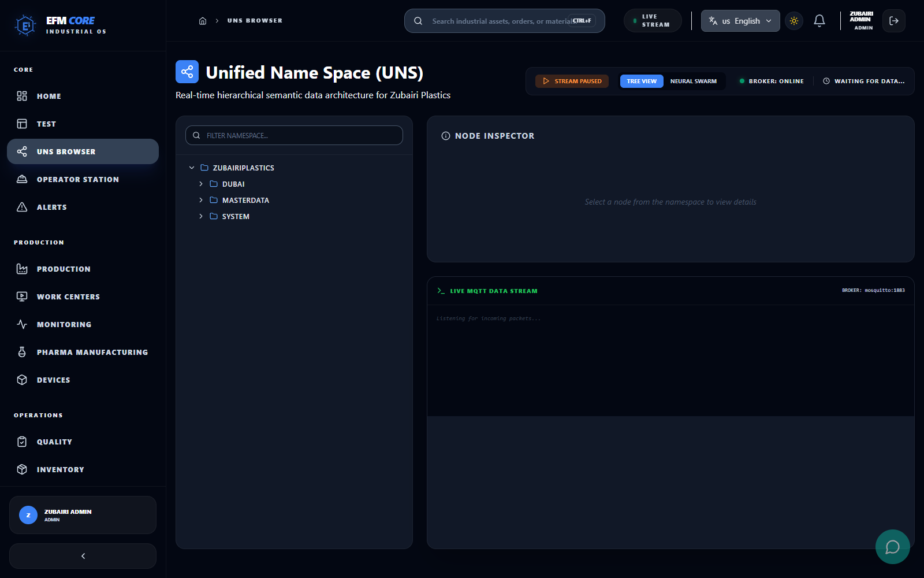Toggle light mode with the sun icon
Viewport: 924px width, 578px height.
[793, 21]
